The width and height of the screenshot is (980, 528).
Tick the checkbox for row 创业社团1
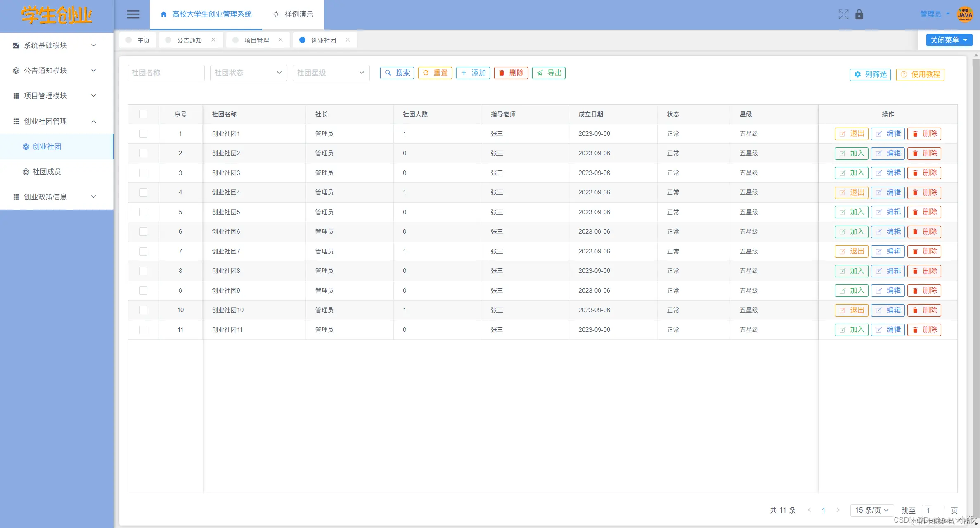point(143,134)
